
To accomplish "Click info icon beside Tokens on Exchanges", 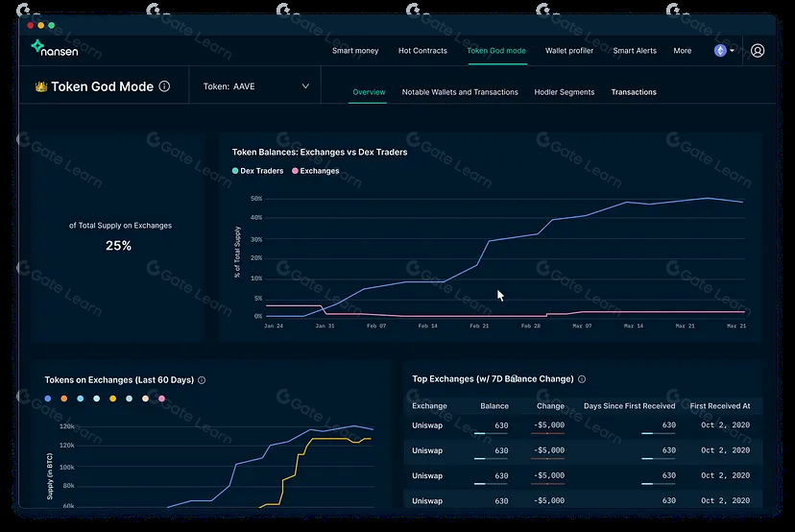I will coord(202,380).
